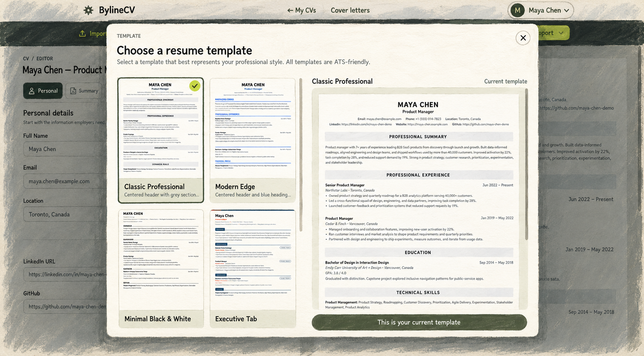Click the PROFESSIONAL SUMMARY heading in preview

coord(418,137)
